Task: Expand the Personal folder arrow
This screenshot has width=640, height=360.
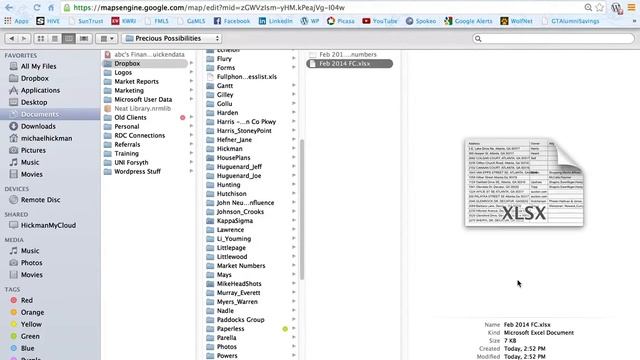Action: point(191,126)
